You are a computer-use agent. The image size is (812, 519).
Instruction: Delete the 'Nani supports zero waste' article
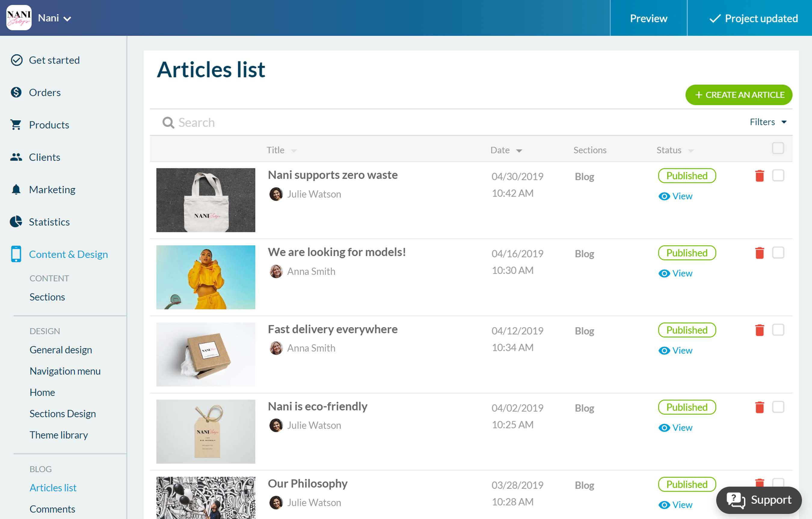759,176
